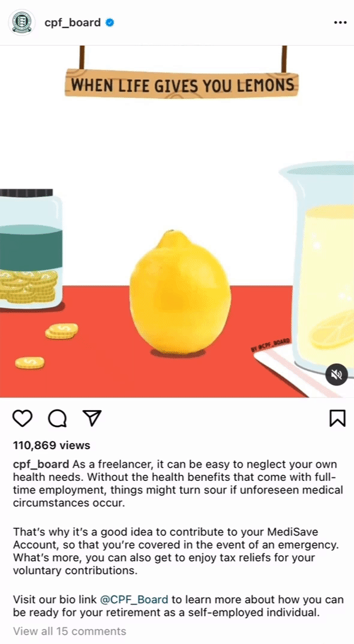Click the When Life Gives You Lemons sign
The height and width of the screenshot is (644, 354).
181,84
